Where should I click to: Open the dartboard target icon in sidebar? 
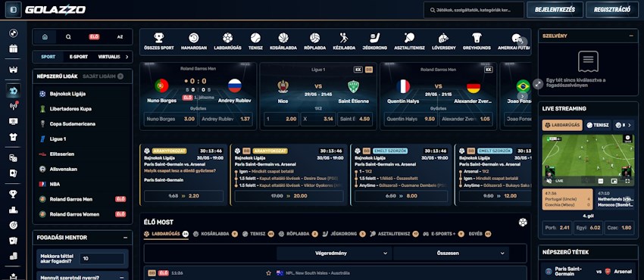13,225
